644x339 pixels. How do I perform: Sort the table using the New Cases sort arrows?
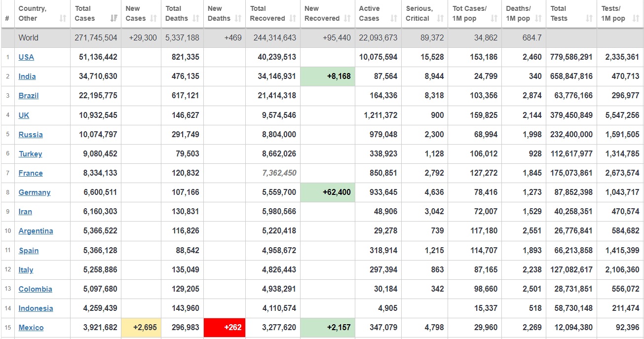click(x=153, y=18)
